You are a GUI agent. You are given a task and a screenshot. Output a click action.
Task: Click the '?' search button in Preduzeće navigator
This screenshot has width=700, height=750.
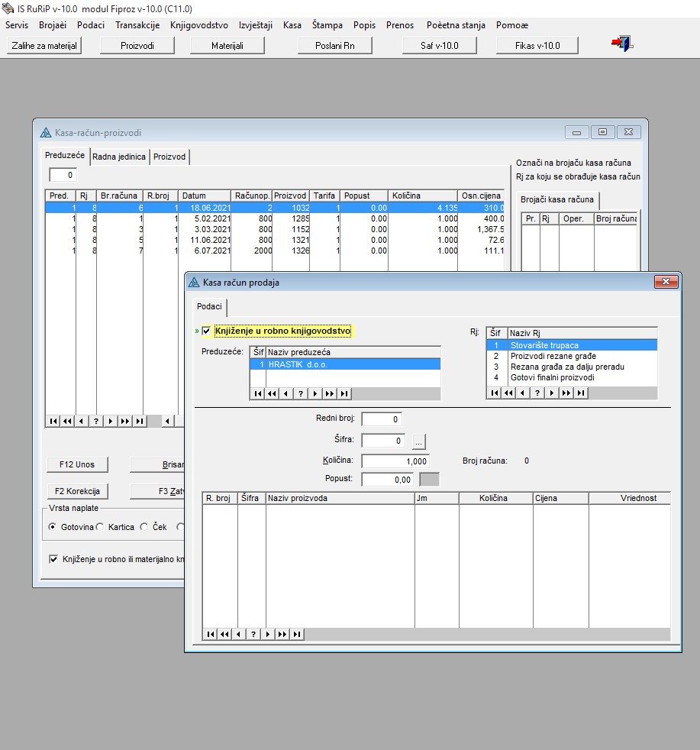[300, 393]
